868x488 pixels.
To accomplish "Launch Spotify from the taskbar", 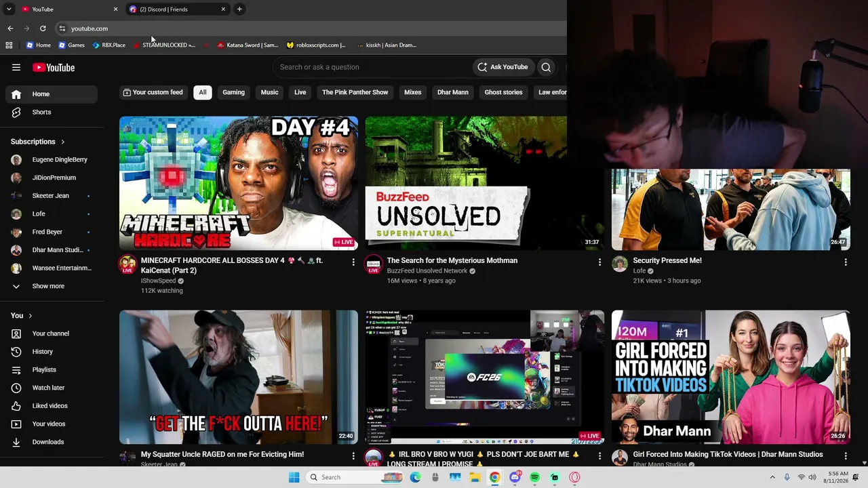I will click(534, 477).
